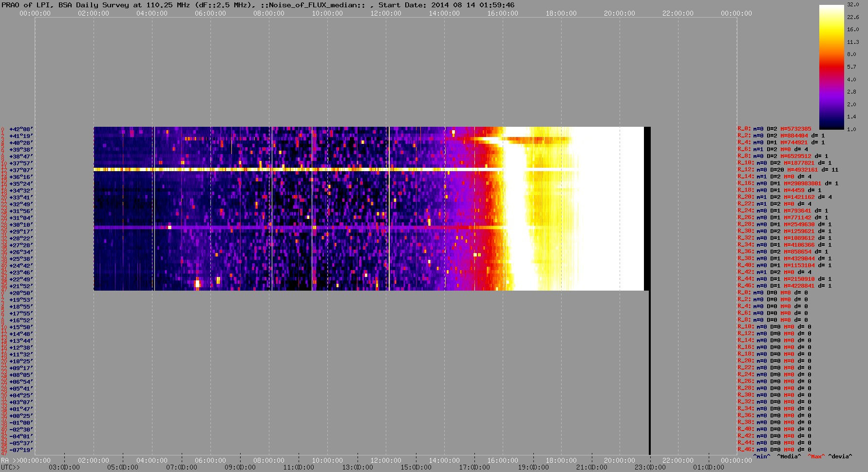Click the +29°17' declination label
This screenshot has width=868, height=472.
click(21, 232)
